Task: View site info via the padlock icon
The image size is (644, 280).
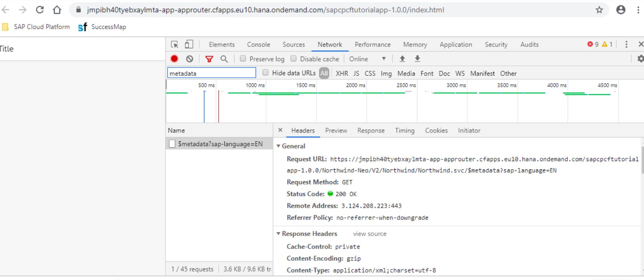Action: (79, 10)
